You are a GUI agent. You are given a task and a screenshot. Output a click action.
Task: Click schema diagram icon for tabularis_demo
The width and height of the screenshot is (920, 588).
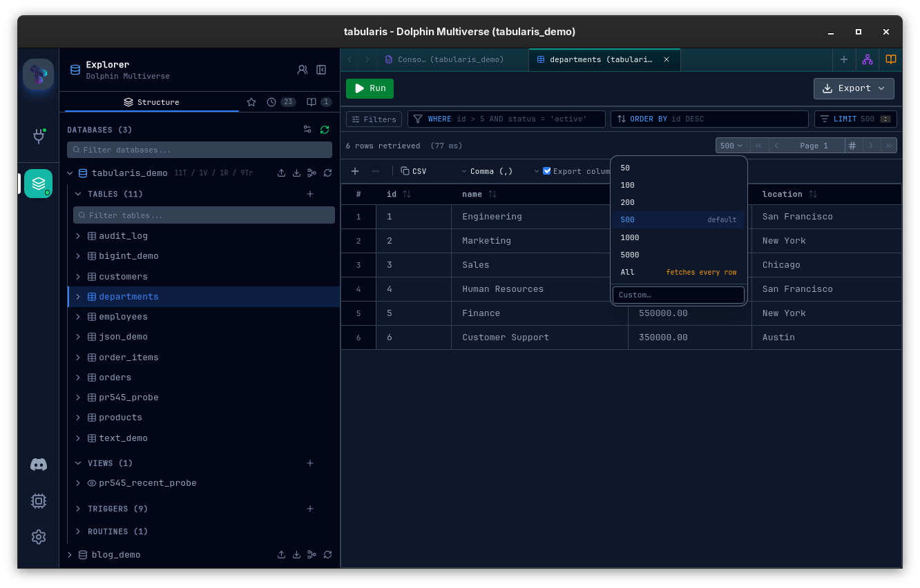point(312,173)
